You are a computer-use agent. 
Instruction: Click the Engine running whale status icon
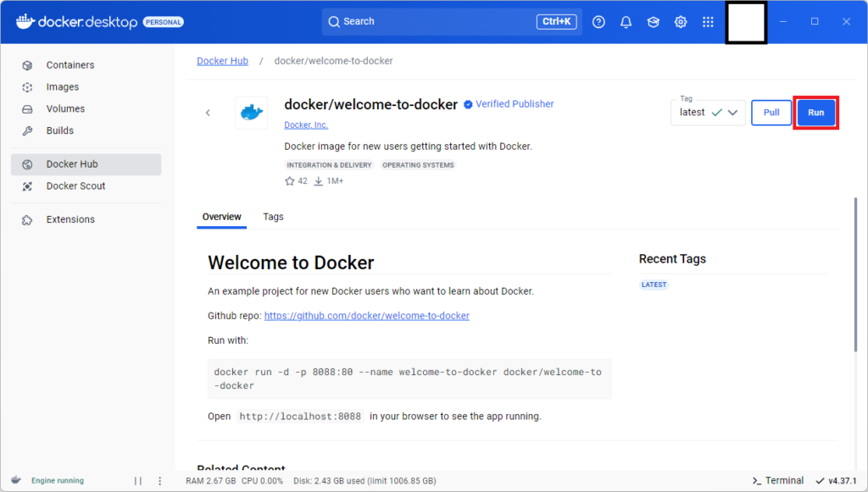[x=16, y=480]
